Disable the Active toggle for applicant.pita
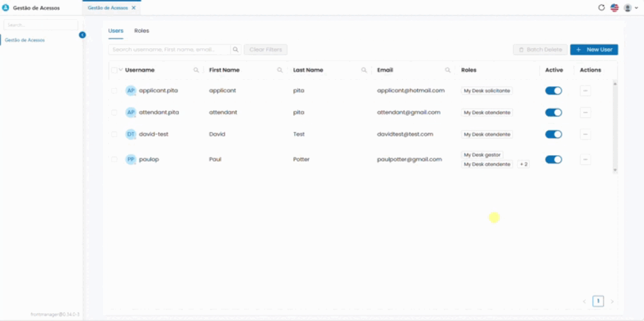644x321 pixels. tap(553, 91)
